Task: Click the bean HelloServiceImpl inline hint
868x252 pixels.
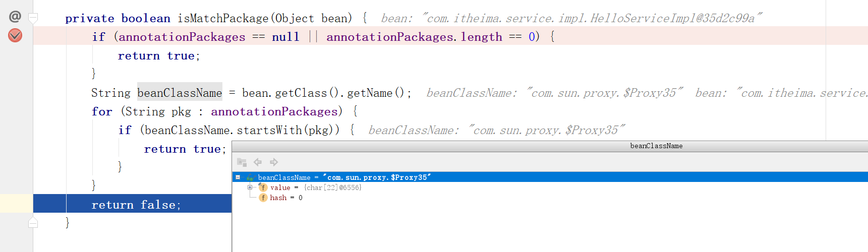Action: [571, 19]
